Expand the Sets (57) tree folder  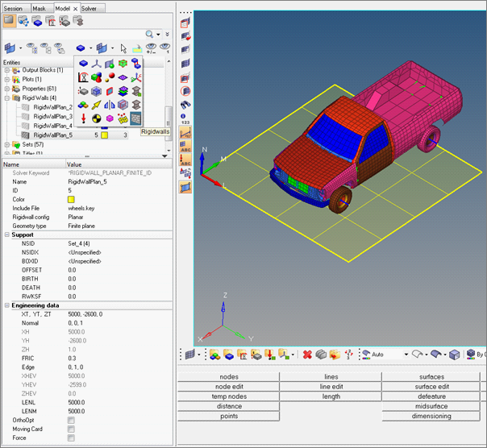6,145
